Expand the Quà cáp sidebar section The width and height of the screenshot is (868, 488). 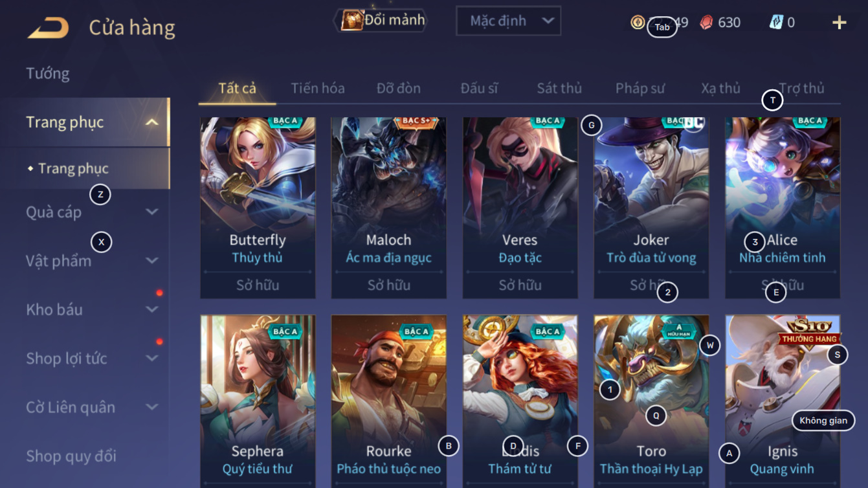pos(151,212)
